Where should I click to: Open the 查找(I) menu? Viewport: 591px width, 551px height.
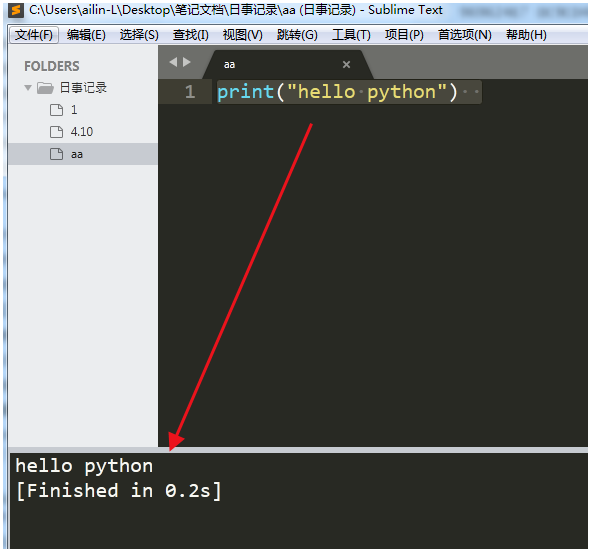coord(190,35)
